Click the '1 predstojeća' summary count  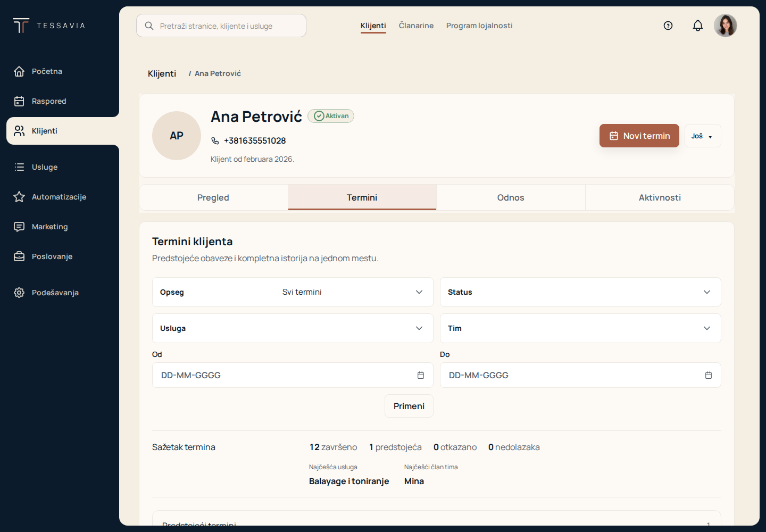[396, 447]
